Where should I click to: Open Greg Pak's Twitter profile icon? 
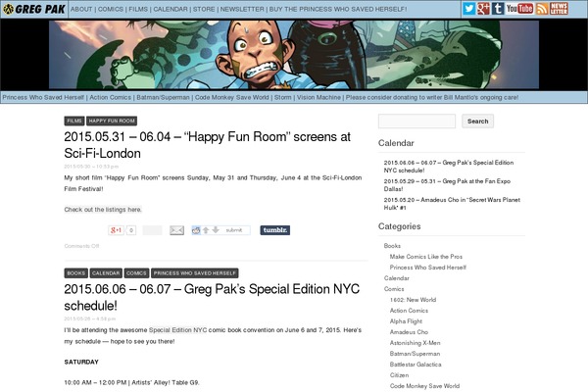coord(468,8)
